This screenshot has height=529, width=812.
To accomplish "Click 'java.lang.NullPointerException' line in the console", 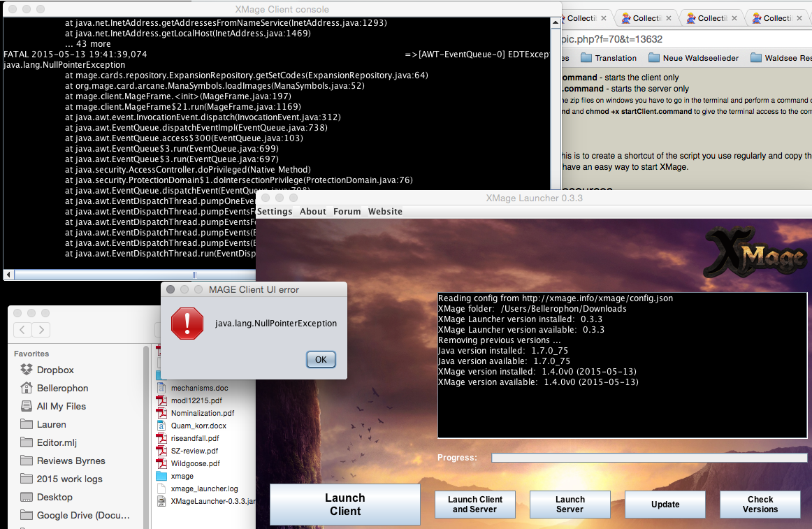I will coord(64,65).
